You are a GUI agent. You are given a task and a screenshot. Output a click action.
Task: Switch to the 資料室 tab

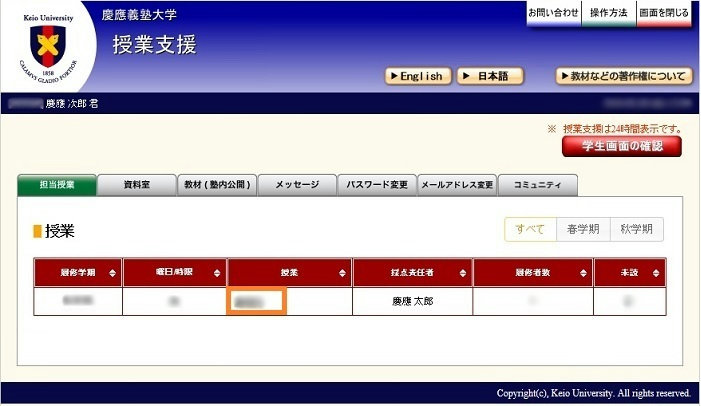point(136,186)
